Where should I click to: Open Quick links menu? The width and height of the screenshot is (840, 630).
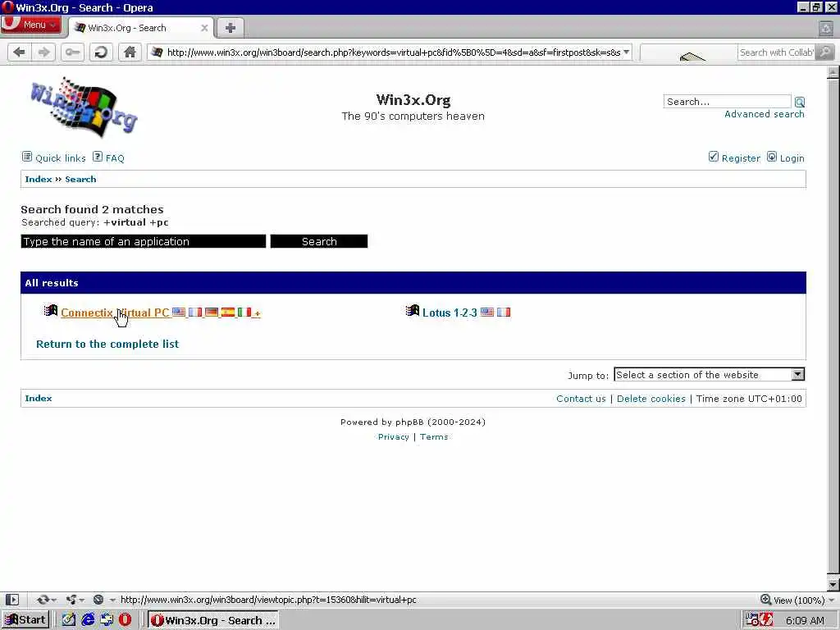coord(53,157)
